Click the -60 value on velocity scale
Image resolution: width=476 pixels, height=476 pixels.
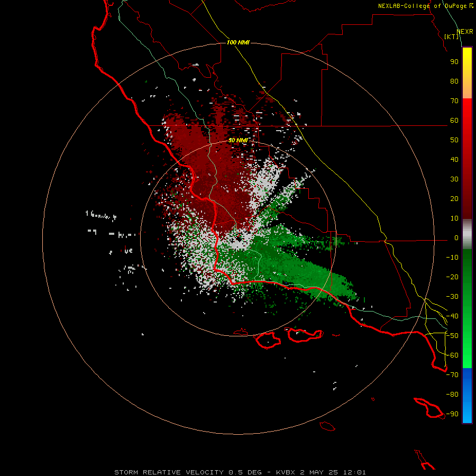point(452,355)
